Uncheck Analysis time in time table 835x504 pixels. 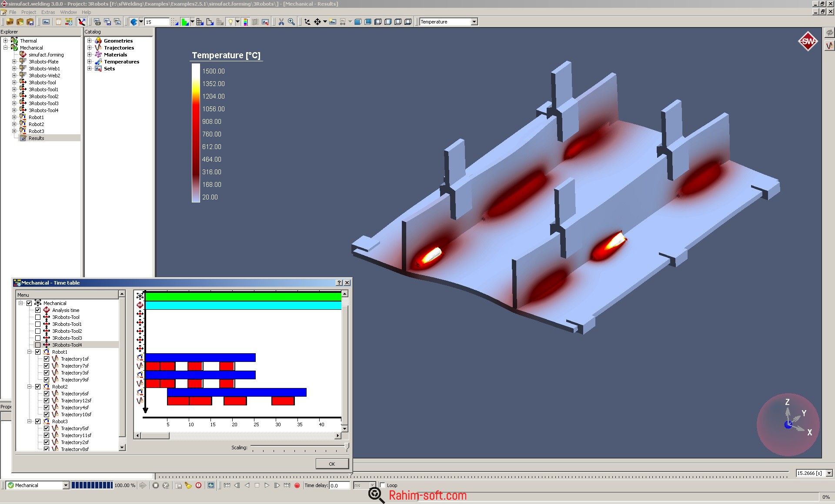(38, 310)
